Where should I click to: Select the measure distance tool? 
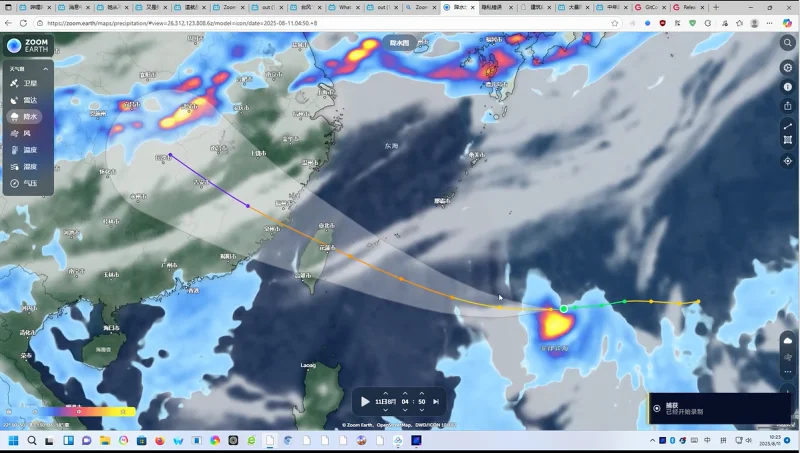(x=788, y=125)
